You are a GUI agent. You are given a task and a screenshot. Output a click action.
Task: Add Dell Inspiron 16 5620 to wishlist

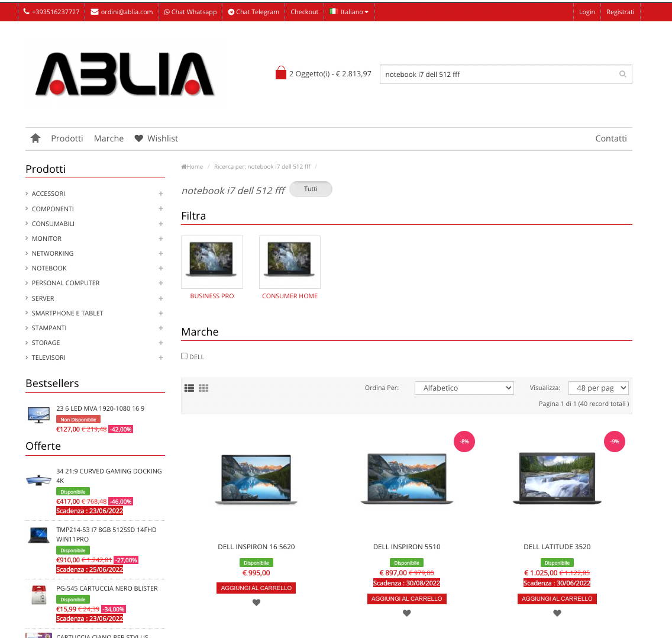tap(256, 602)
